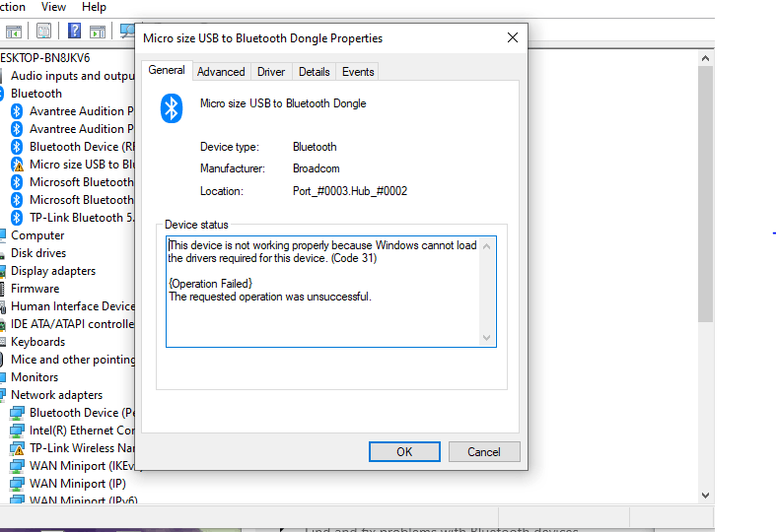Image resolution: width=776 pixels, height=532 pixels.
Task: Cancel the properties dialog
Action: point(483,452)
